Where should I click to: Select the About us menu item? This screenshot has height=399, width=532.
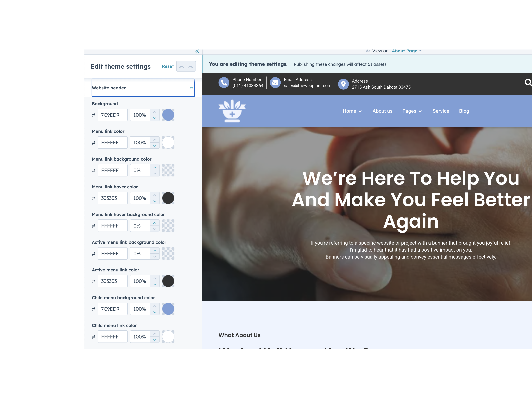(x=382, y=111)
